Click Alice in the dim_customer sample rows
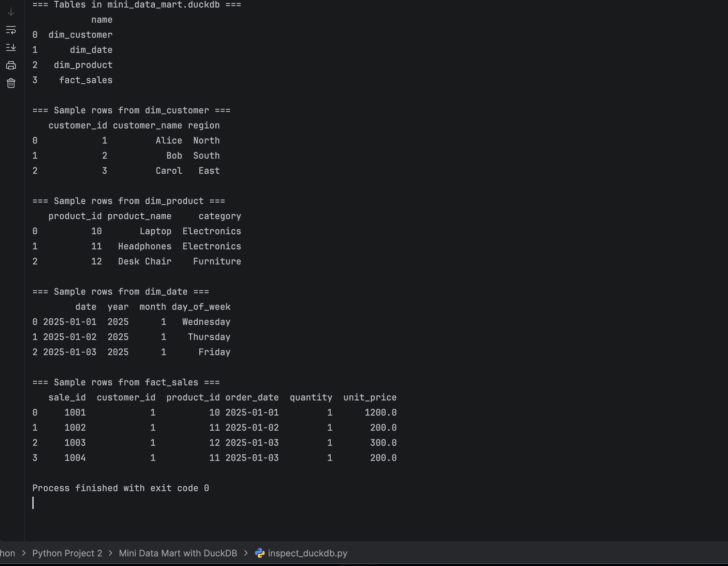The height and width of the screenshot is (566, 728). (x=169, y=140)
